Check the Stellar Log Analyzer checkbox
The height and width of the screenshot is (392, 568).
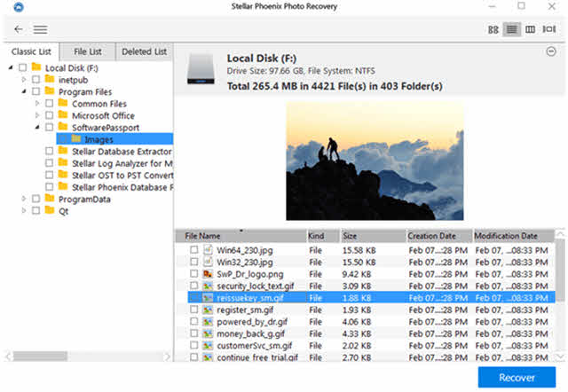(x=50, y=163)
